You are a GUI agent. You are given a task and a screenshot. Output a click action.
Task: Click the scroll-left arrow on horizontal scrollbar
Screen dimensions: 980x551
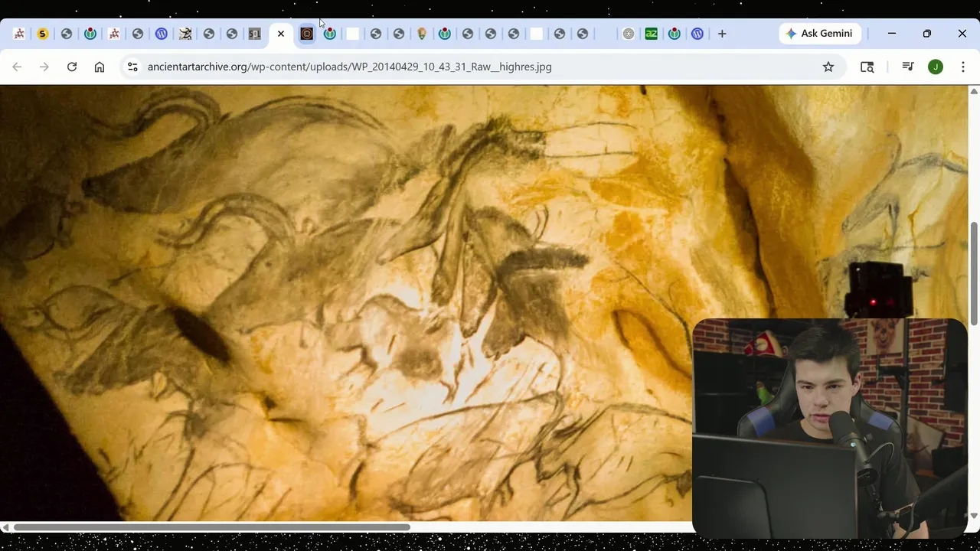point(5,527)
